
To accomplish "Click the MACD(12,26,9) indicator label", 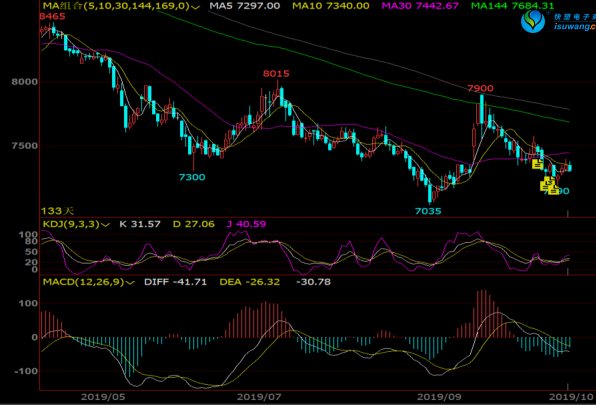I will tap(83, 282).
